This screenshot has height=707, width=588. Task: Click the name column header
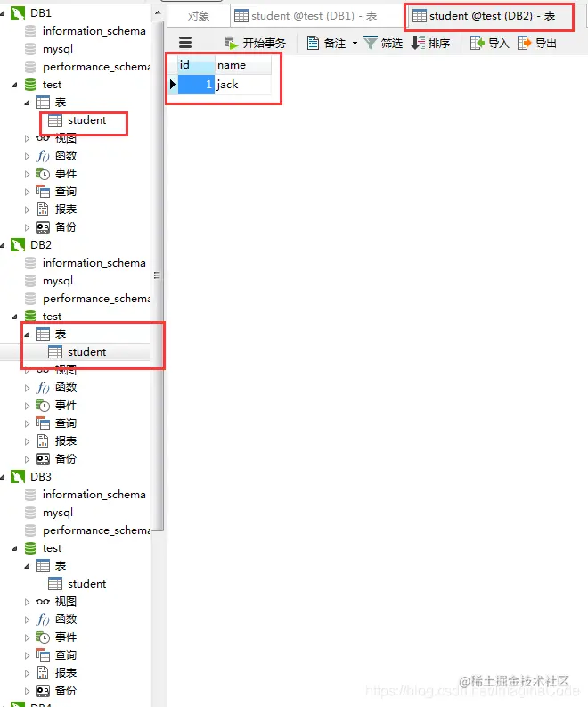(x=243, y=65)
